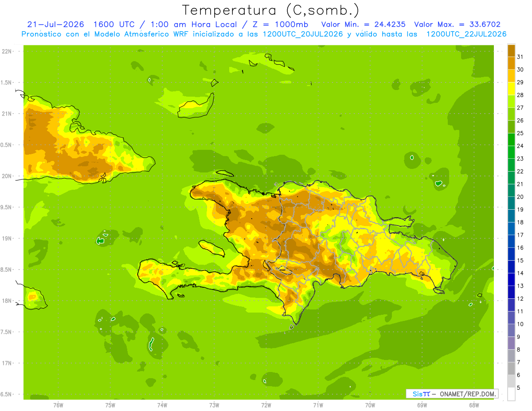Click the '71W' longitude label
The width and height of the screenshot is (532, 411).
coord(318,405)
